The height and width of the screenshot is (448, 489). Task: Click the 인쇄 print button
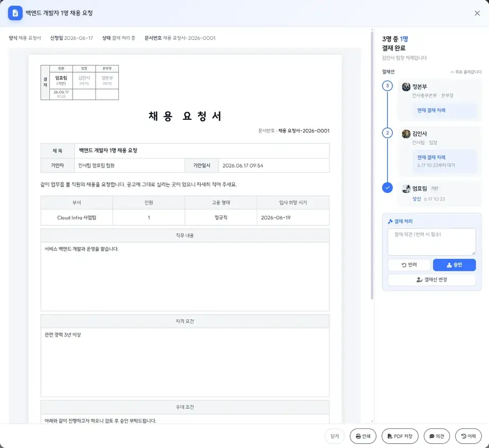pos(363,436)
